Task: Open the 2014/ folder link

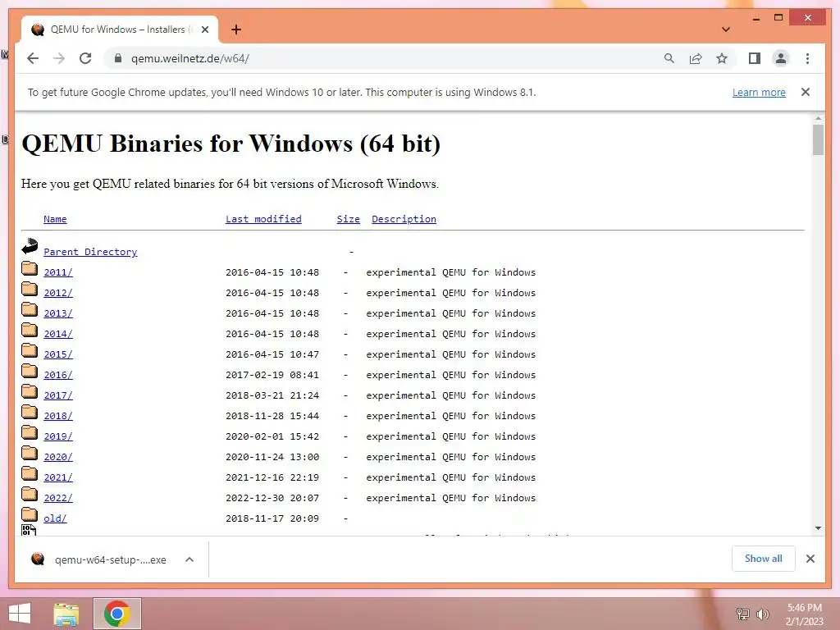Action: (x=58, y=334)
